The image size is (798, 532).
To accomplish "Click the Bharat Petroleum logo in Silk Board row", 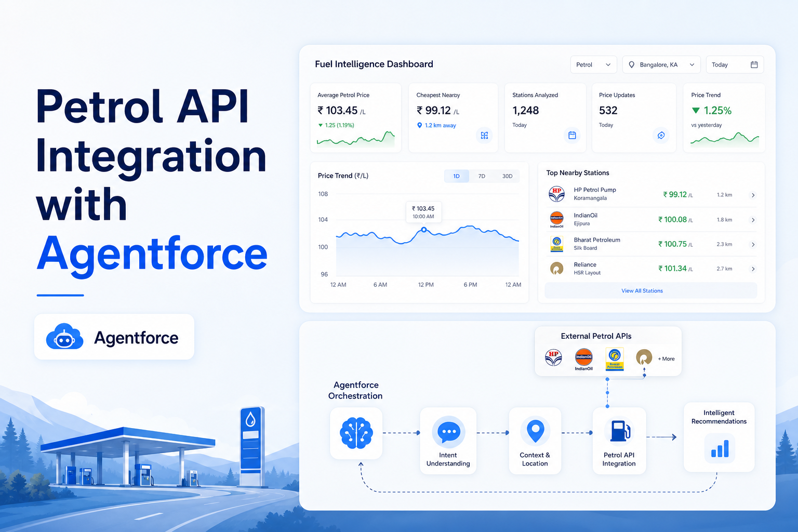I will 556,244.
